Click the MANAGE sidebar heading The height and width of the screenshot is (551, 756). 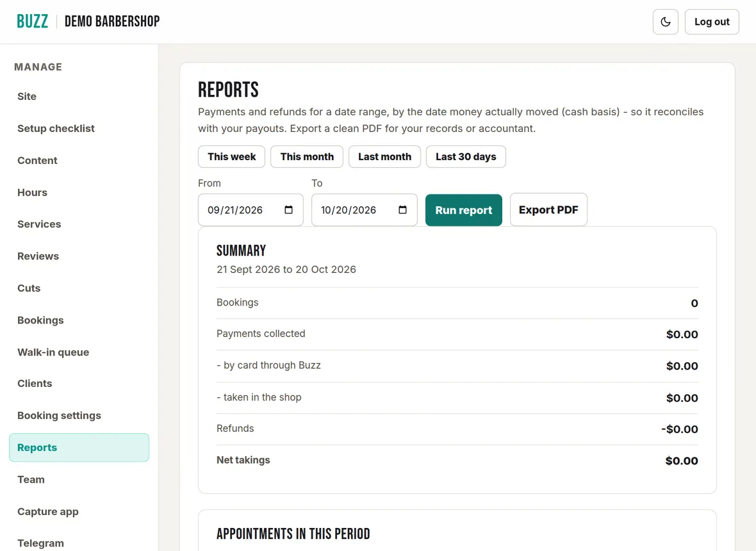point(38,67)
